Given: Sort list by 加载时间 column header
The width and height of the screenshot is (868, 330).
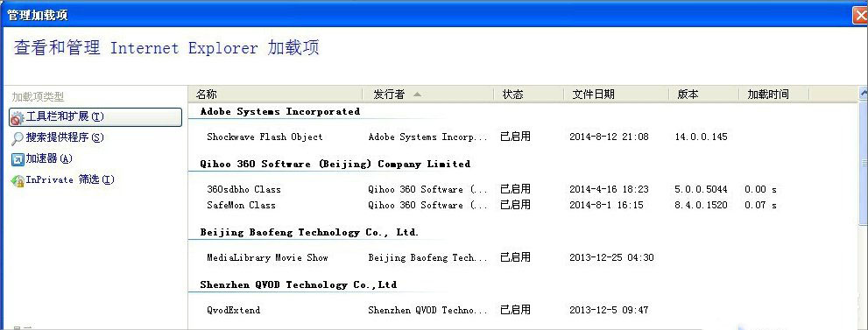Looking at the screenshot, I should pos(774,95).
